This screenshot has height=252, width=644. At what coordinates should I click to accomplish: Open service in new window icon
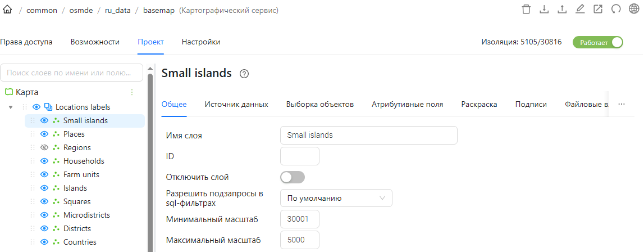598,10
